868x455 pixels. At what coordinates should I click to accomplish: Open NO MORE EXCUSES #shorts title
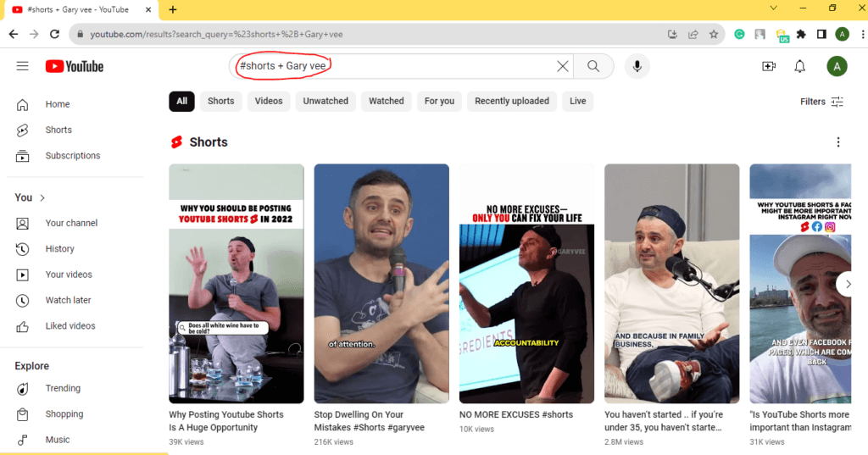(x=516, y=414)
